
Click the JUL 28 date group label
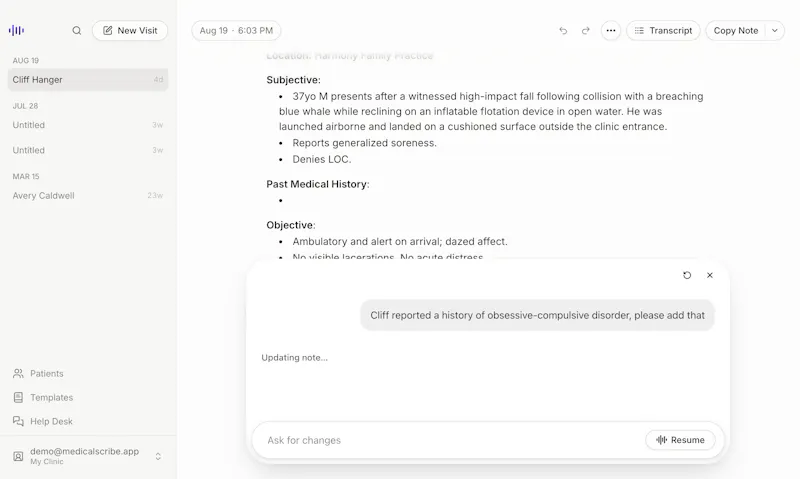coord(26,106)
